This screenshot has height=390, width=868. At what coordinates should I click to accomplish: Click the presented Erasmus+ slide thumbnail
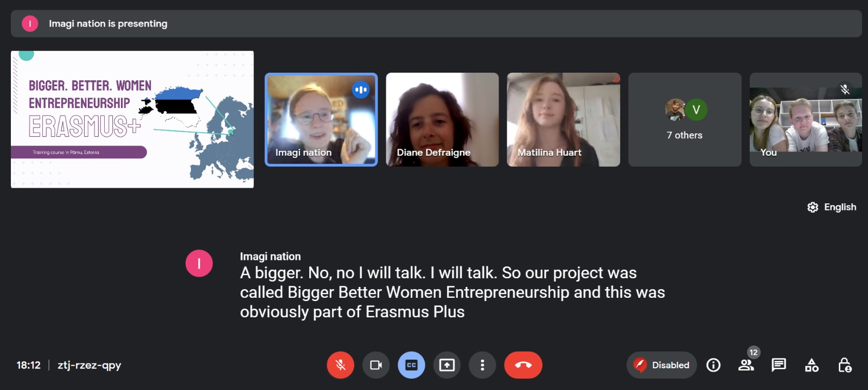point(132,119)
